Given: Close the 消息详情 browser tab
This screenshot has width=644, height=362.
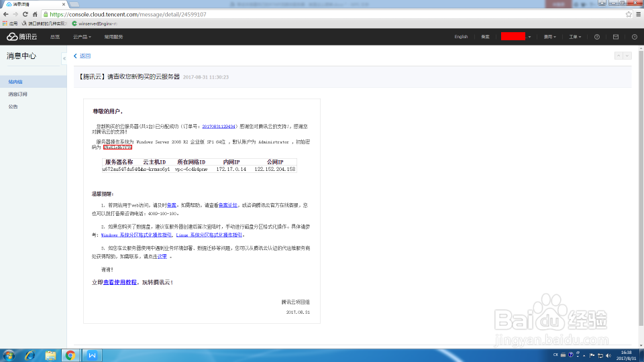Looking at the screenshot, I should 64,4.
